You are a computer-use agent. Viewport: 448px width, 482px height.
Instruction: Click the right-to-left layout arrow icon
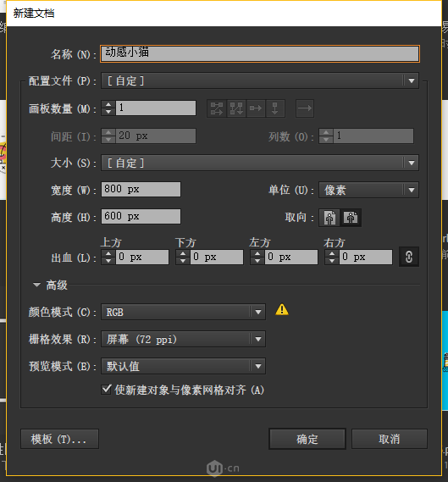[305, 108]
